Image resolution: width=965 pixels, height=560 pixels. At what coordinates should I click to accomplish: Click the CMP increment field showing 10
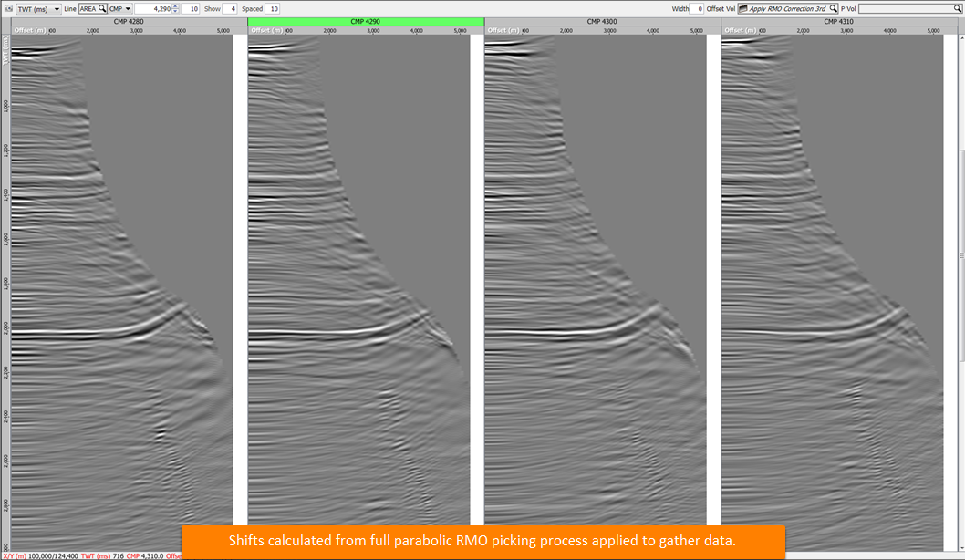(190, 8)
